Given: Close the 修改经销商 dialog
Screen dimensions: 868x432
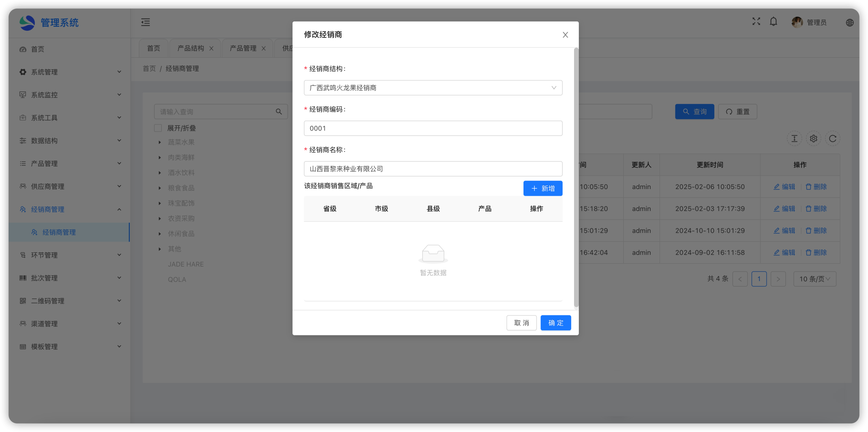Looking at the screenshot, I should pos(565,35).
